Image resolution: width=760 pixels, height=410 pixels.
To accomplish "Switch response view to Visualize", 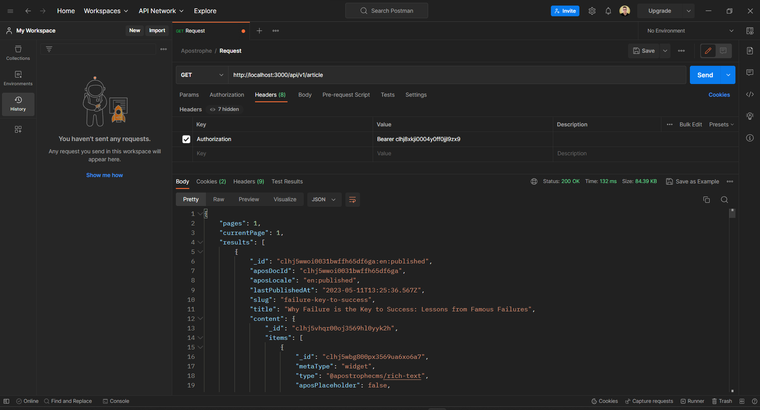I will (x=285, y=200).
